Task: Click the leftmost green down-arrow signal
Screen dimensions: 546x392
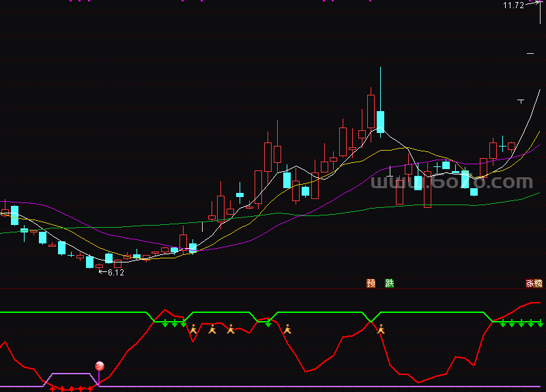Action: coord(165,323)
